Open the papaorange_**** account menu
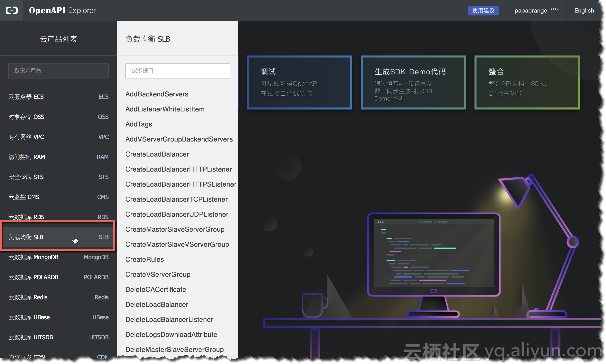 coord(536,11)
